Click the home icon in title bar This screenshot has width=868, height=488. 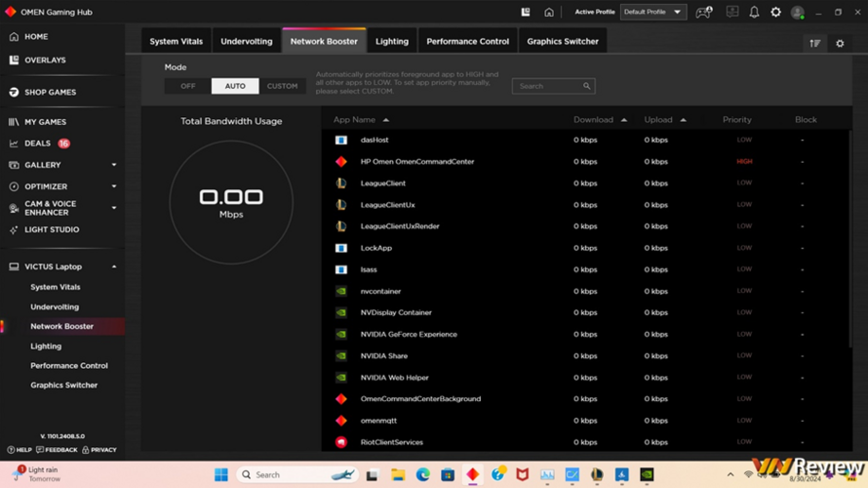tap(549, 13)
